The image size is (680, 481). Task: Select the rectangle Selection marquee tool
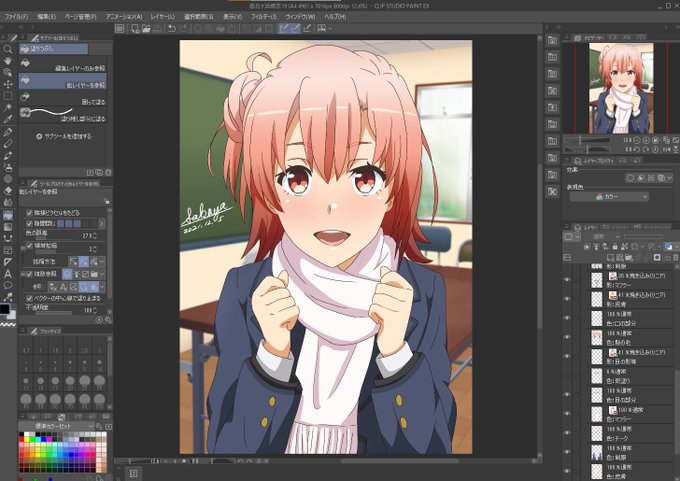[x=8, y=96]
